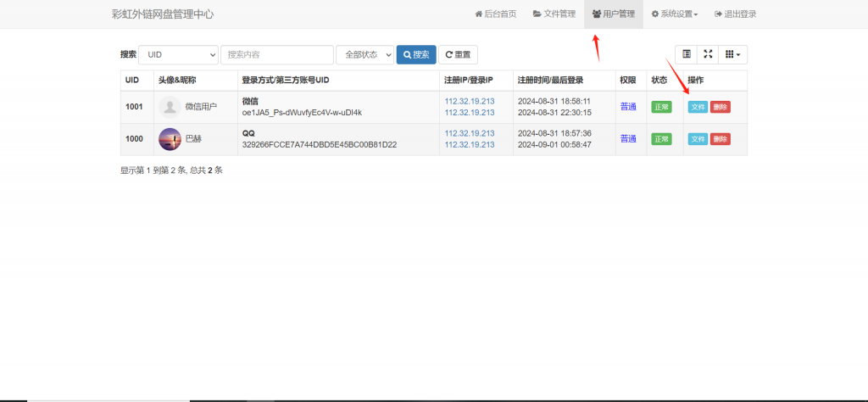Open the UID search field dropdown
This screenshot has width=868, height=402.
179,55
